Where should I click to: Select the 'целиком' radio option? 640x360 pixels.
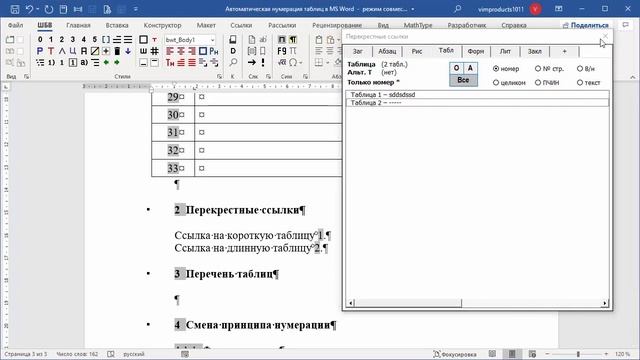pyautogui.click(x=509, y=82)
